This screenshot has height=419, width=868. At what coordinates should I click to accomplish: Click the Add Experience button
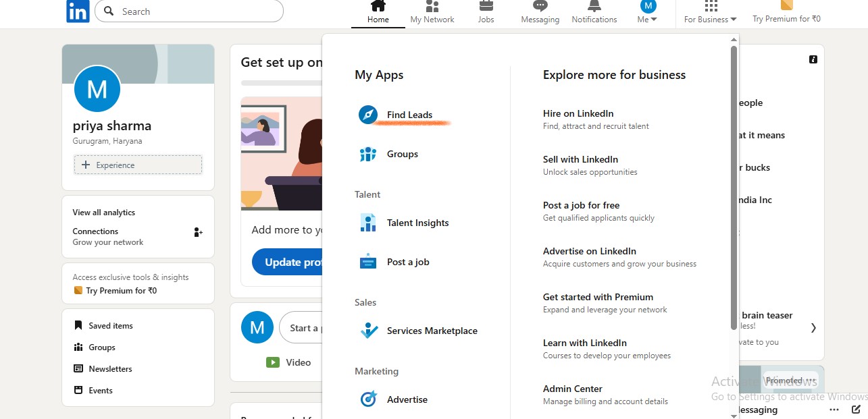[138, 165]
